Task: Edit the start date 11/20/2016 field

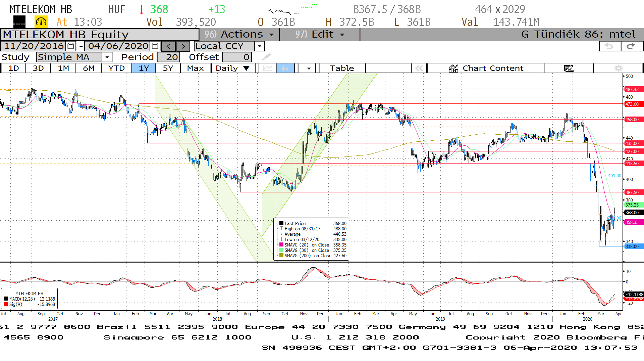Action: (34, 46)
